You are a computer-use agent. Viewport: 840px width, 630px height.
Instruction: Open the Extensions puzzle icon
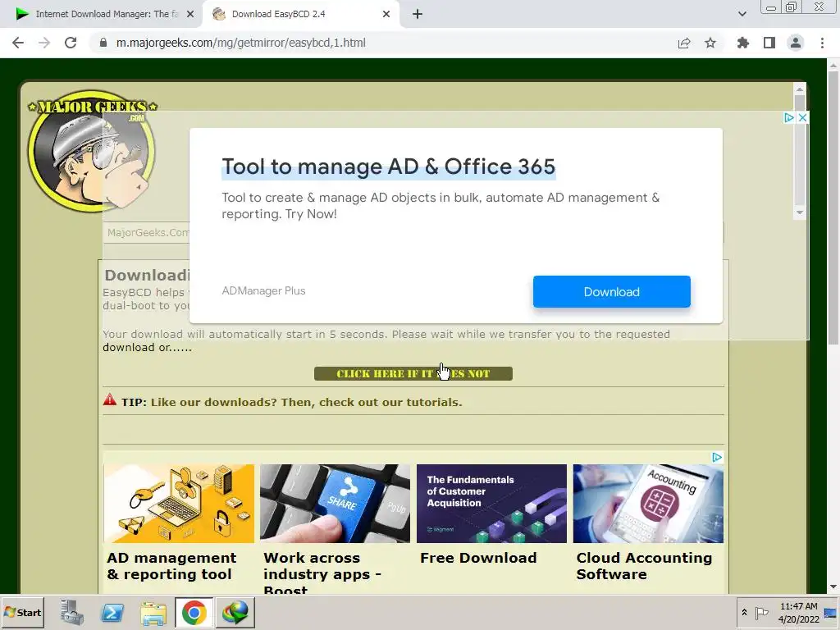[742, 43]
